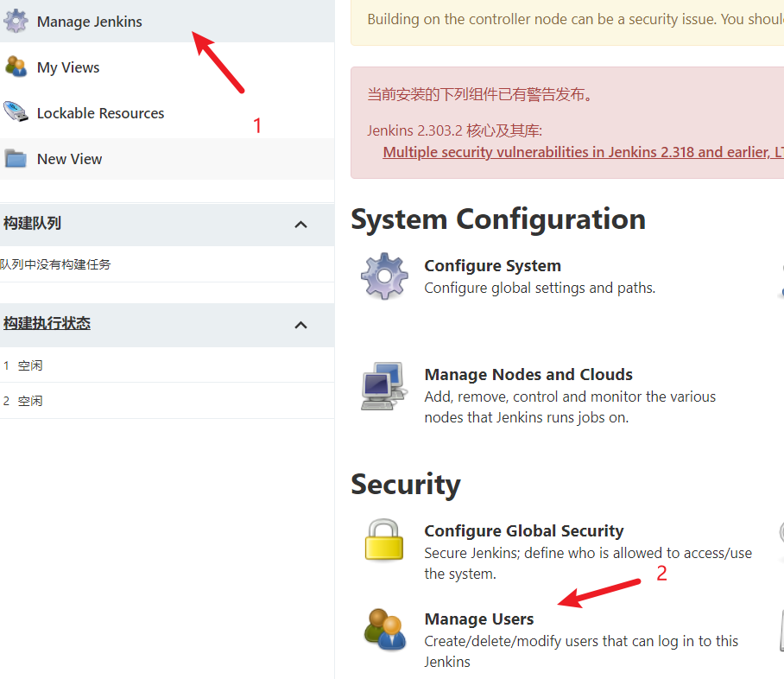The width and height of the screenshot is (784, 679).
Task: Click the Configure System gear icon
Action: [384, 276]
